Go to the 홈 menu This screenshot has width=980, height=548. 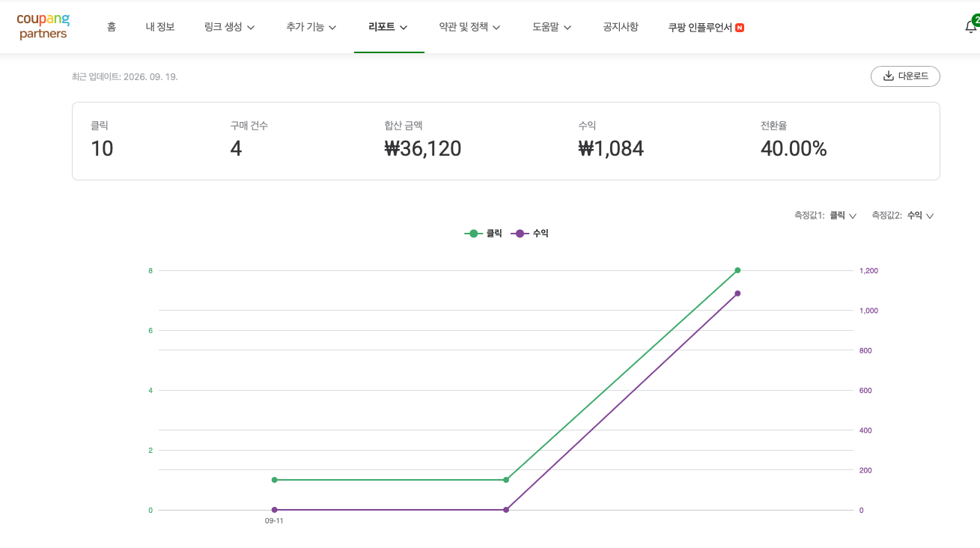pos(112,27)
